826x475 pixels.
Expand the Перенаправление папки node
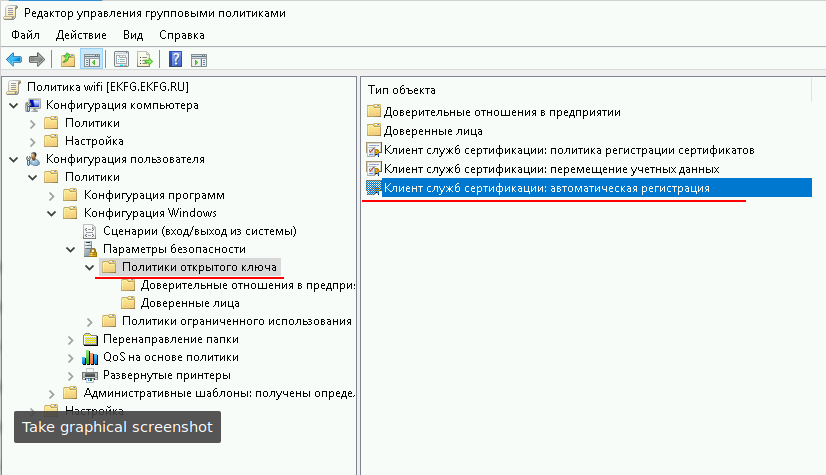click(x=70, y=339)
